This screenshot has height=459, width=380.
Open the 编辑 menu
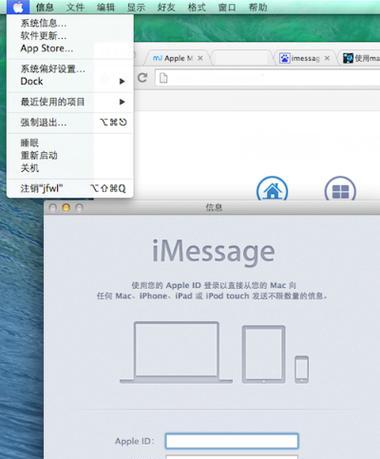[106, 7]
